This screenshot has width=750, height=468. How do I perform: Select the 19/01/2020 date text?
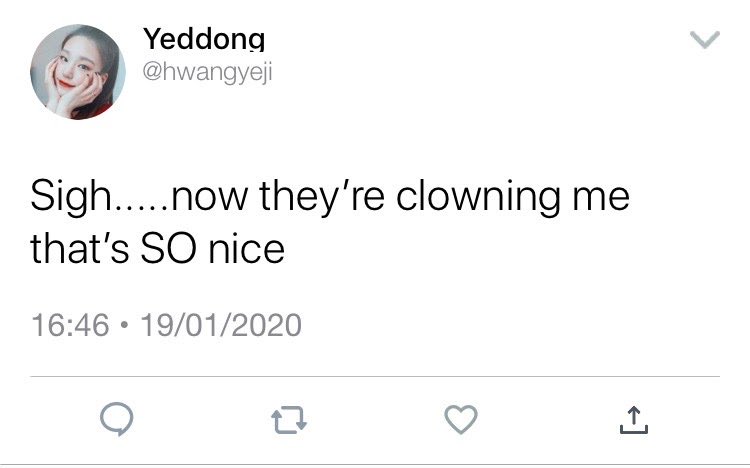click(x=221, y=325)
